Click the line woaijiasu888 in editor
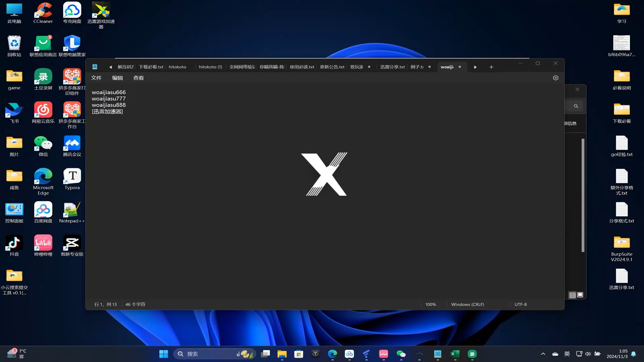 click(x=109, y=105)
